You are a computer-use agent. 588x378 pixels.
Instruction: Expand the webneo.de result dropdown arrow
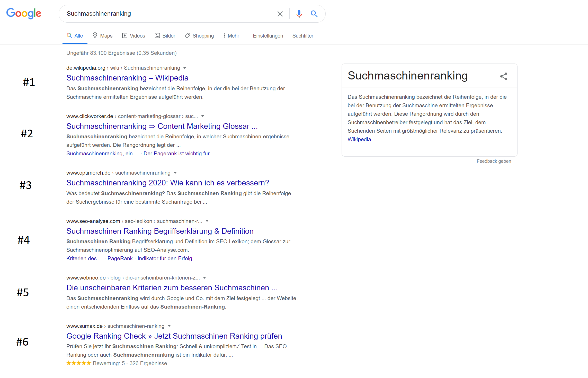204,278
